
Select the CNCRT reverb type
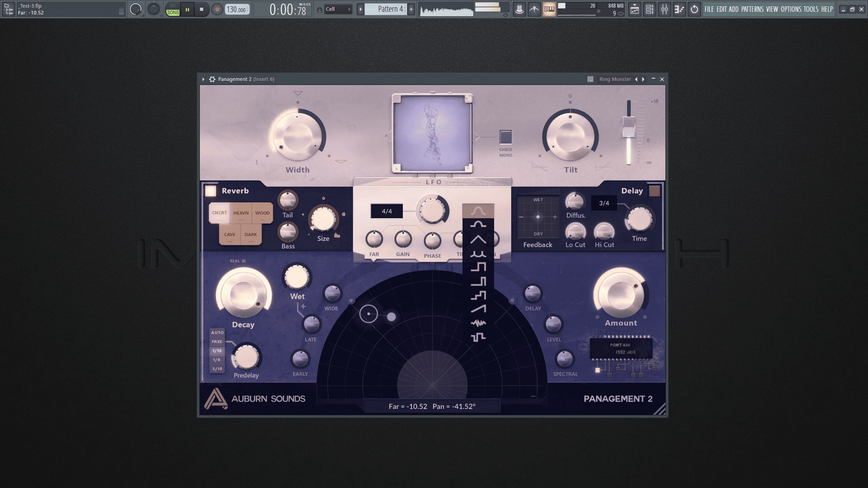pyautogui.click(x=219, y=213)
